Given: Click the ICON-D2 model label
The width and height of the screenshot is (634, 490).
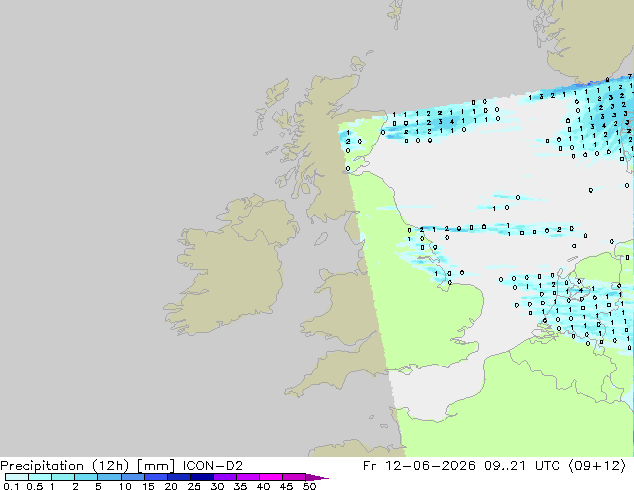Looking at the screenshot, I should click(213, 466).
